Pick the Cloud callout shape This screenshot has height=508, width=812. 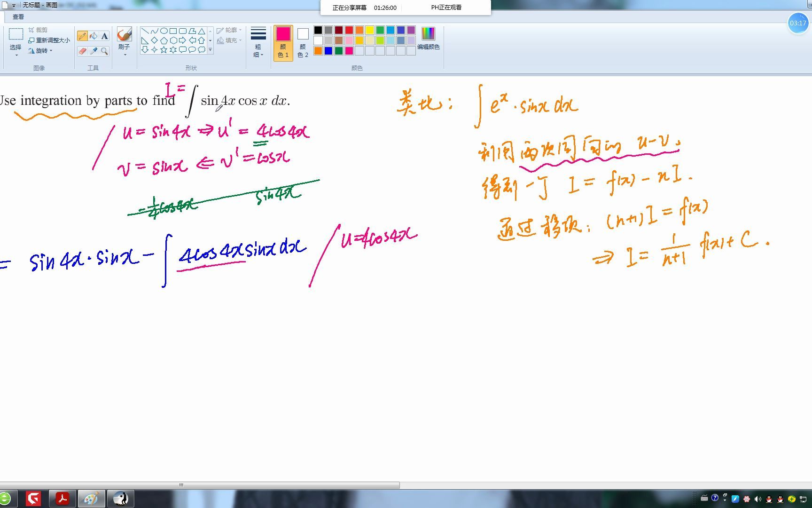[201, 50]
